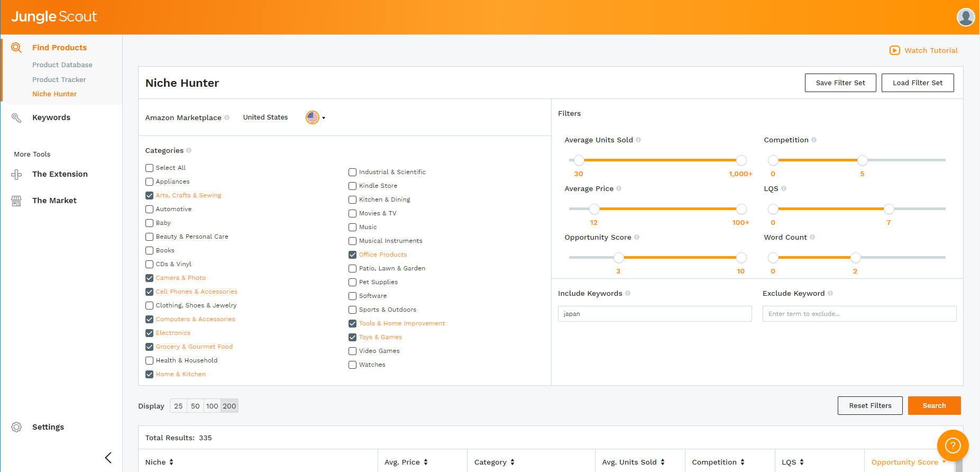Screen dimensions: 980x472
Task: Select Niche Hunter in sidebar
Action: click(x=54, y=94)
